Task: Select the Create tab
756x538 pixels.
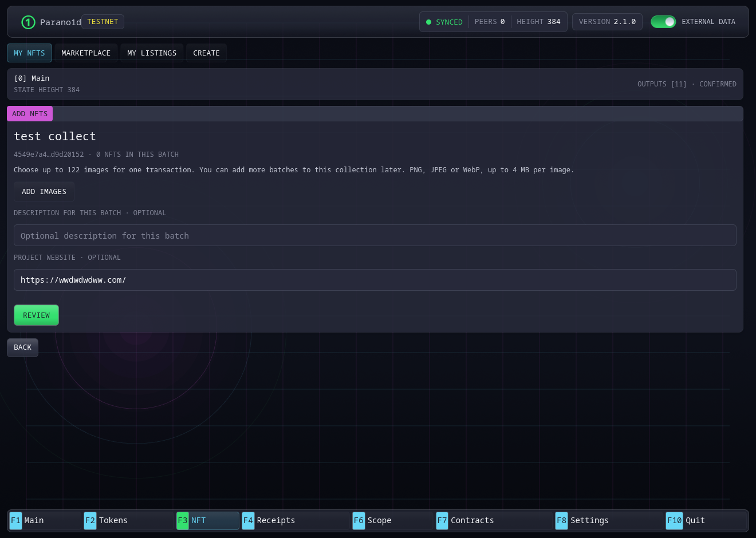Action: point(206,53)
